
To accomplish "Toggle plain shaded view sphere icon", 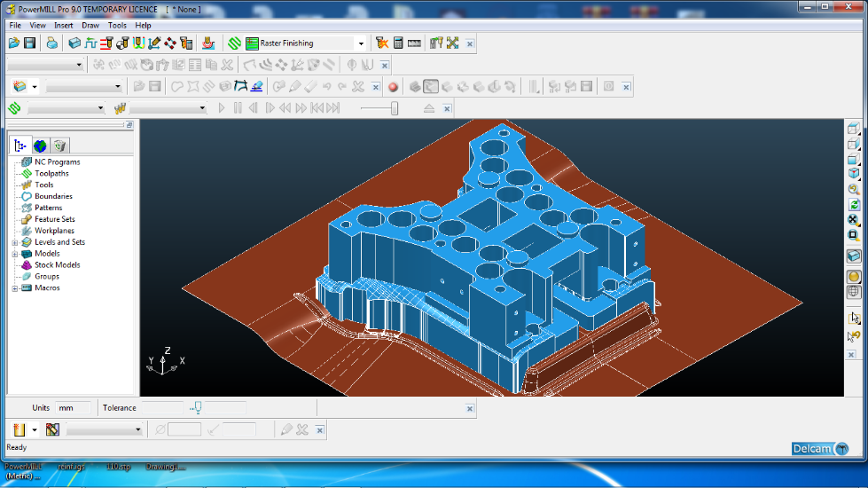I will (x=854, y=277).
